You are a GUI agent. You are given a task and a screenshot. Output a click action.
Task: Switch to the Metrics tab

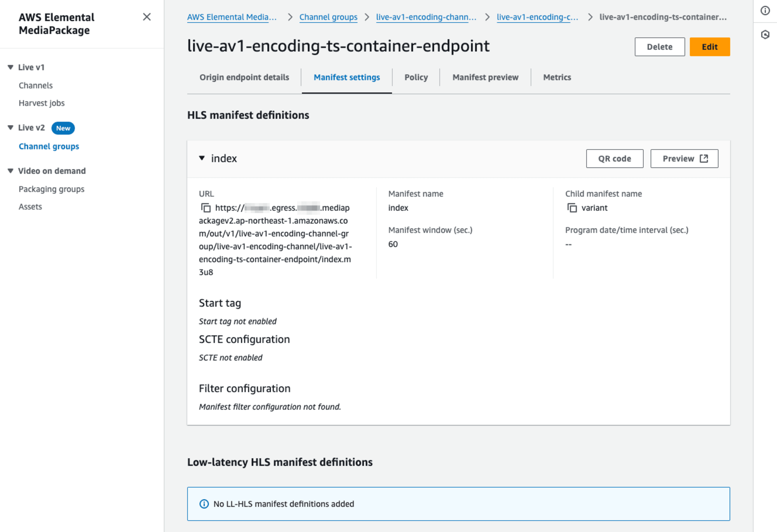click(x=557, y=77)
